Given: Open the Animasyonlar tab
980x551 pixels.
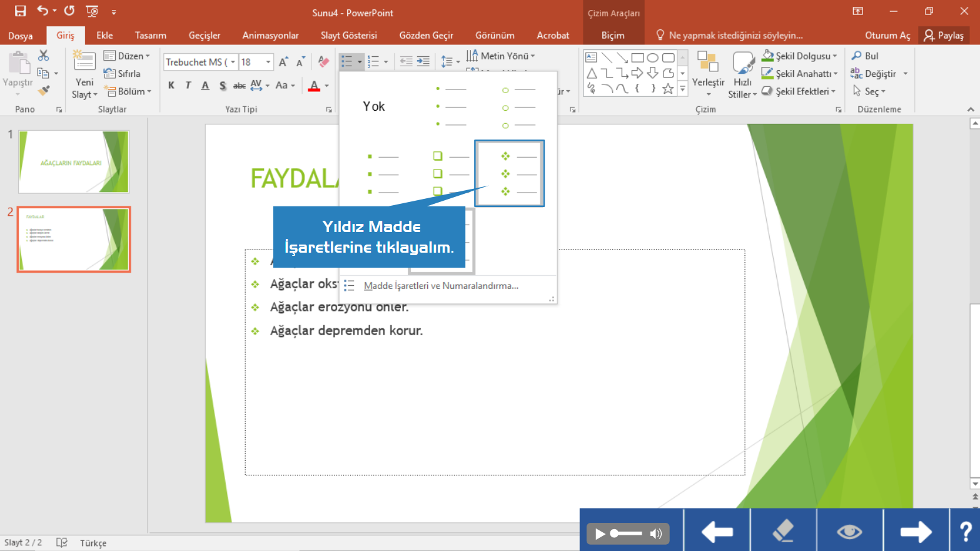Looking at the screenshot, I should coord(270,36).
